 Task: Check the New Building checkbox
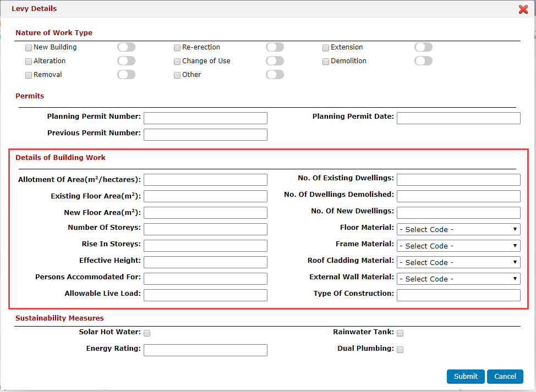[x=29, y=48]
